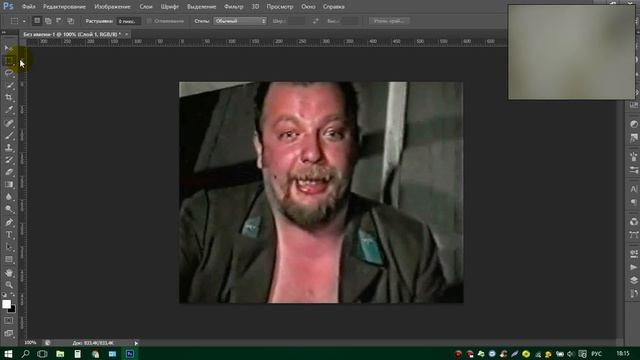Open the Редактирование menu
Screen dimensions: 640x360
pyautogui.click(x=64, y=7)
